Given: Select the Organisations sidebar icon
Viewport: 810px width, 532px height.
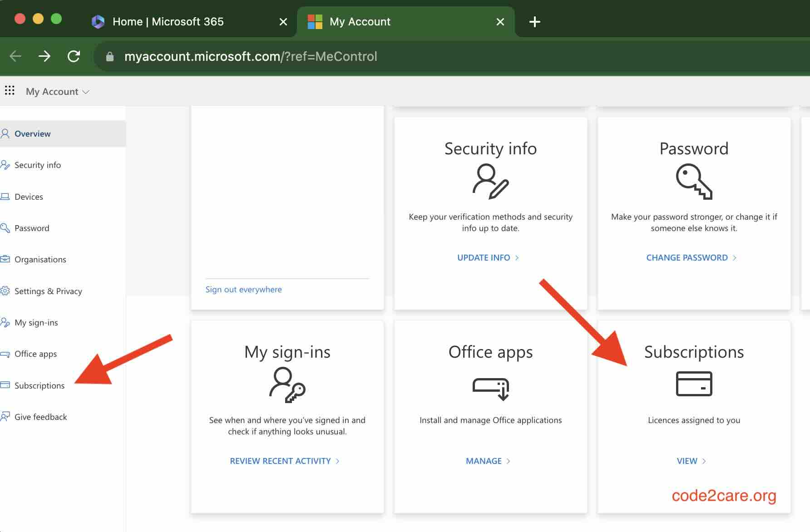Looking at the screenshot, I should tap(6, 259).
